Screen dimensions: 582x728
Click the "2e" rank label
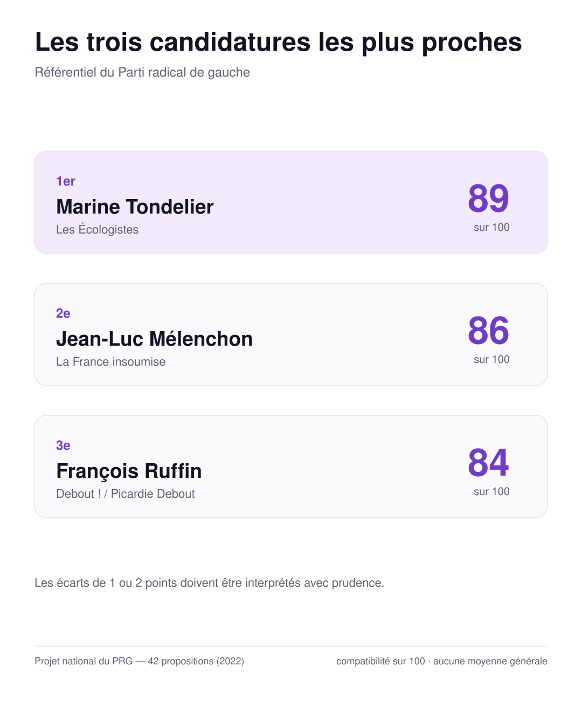63,313
